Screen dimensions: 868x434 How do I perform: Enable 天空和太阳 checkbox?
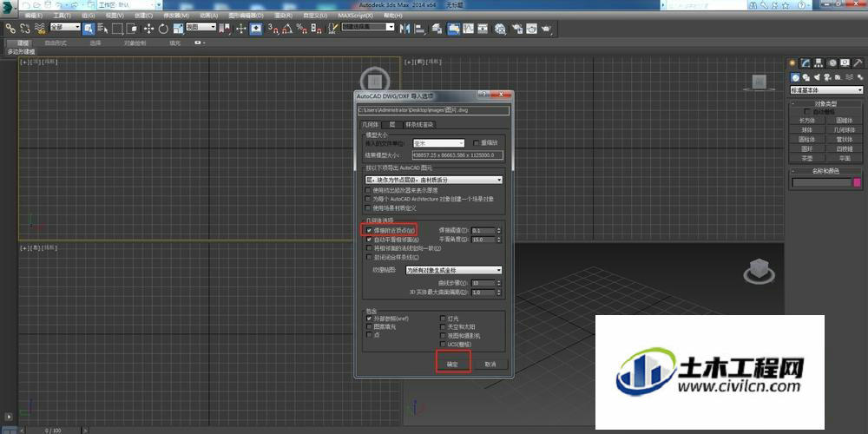tap(443, 326)
